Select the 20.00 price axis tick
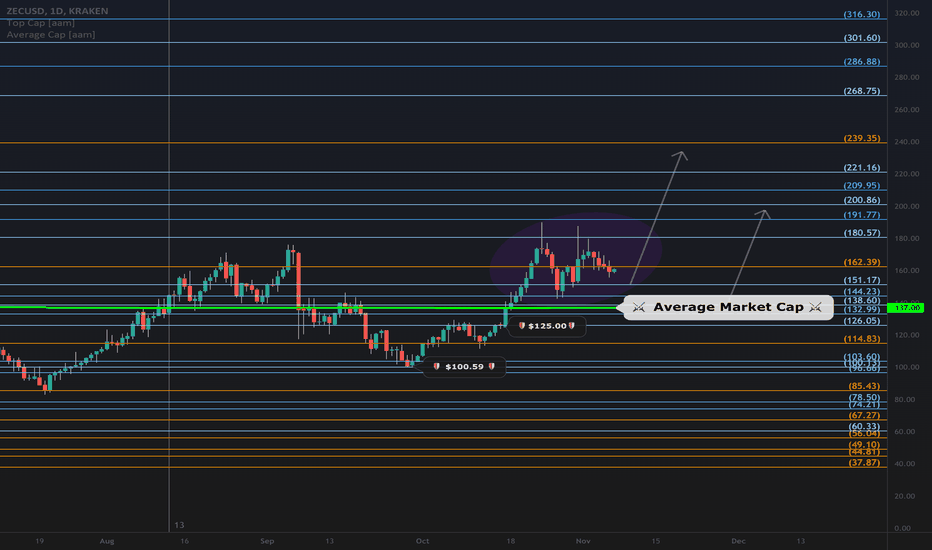This screenshot has width=932, height=550. (x=906, y=496)
